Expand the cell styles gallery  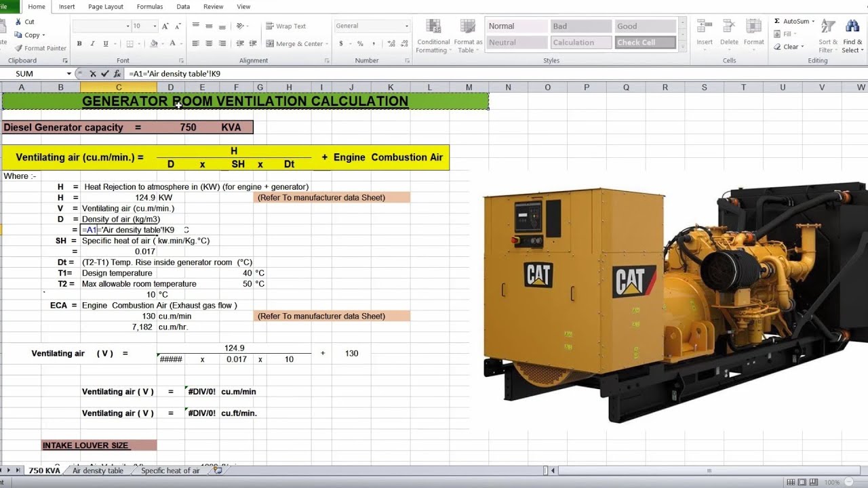pos(683,46)
